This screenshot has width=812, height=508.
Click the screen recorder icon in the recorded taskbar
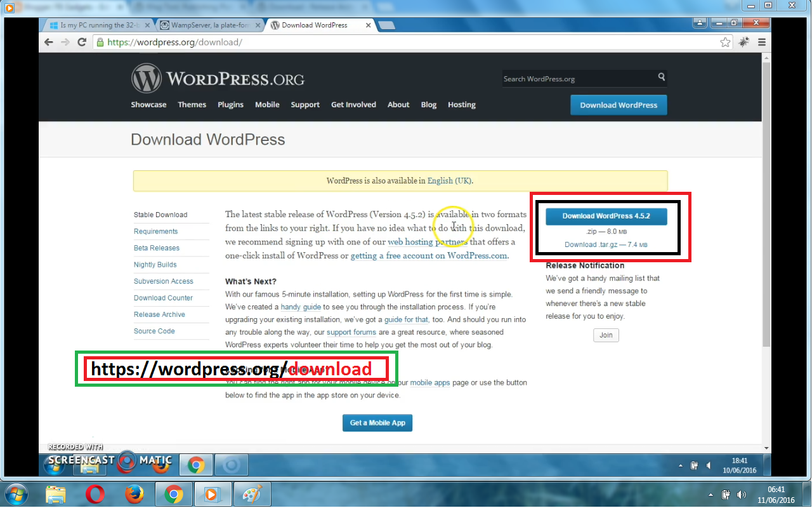click(x=232, y=465)
